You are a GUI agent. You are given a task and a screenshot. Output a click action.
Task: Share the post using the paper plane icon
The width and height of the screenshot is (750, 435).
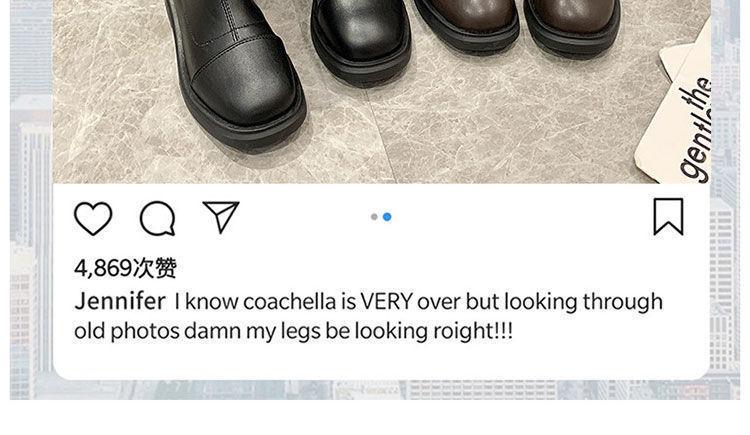(x=220, y=217)
